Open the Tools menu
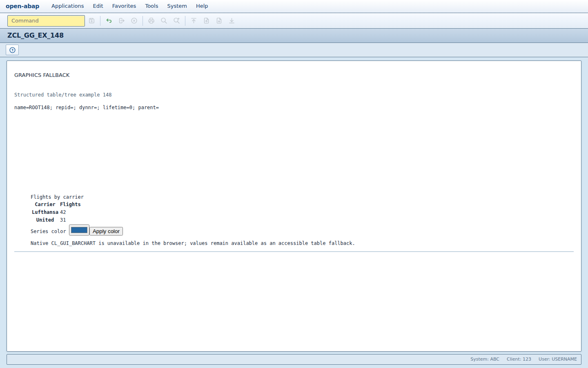This screenshot has height=368, width=588. pyautogui.click(x=151, y=6)
